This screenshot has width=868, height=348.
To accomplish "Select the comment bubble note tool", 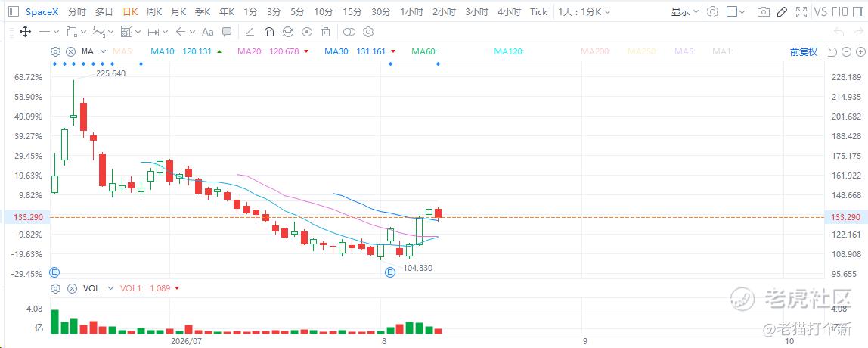I will (226, 32).
